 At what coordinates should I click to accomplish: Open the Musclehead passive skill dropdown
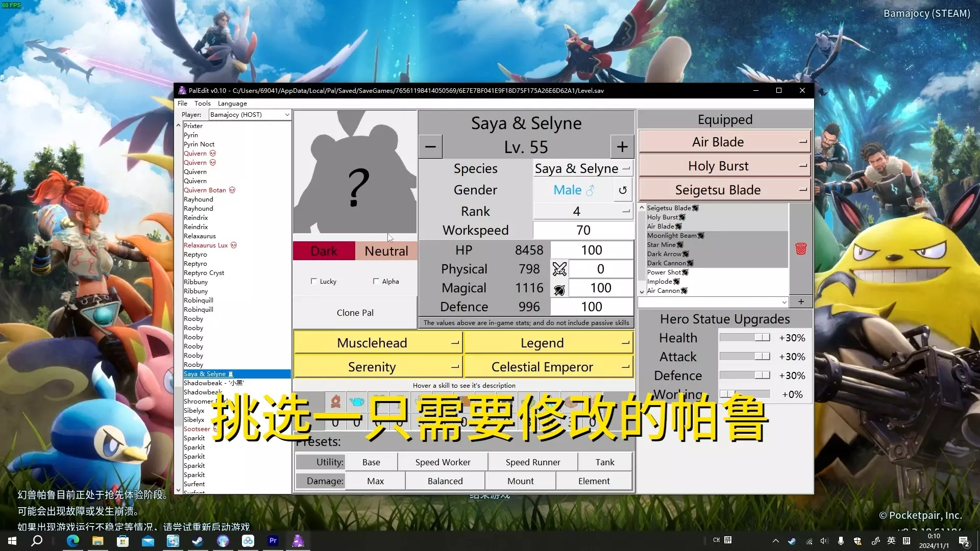(x=378, y=343)
